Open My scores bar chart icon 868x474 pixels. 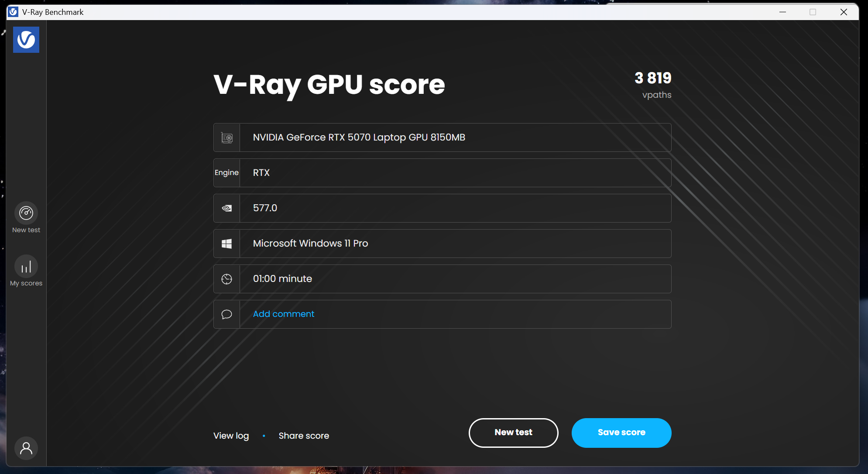(26, 266)
